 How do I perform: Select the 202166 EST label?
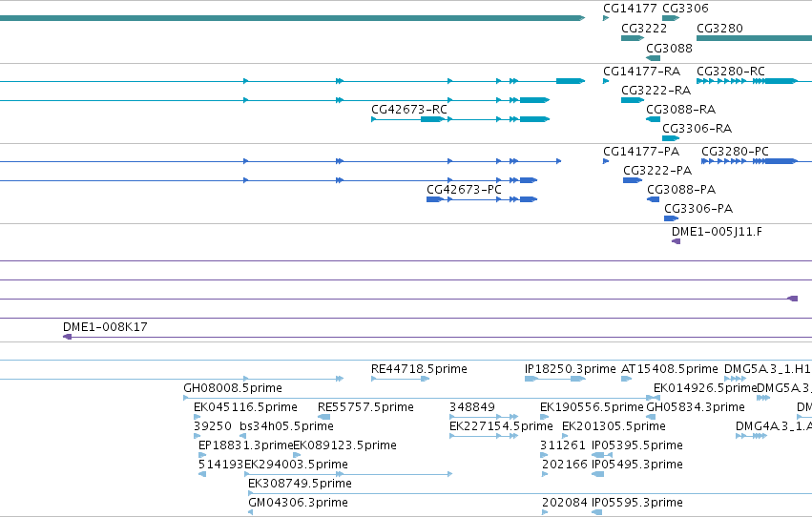565,465
